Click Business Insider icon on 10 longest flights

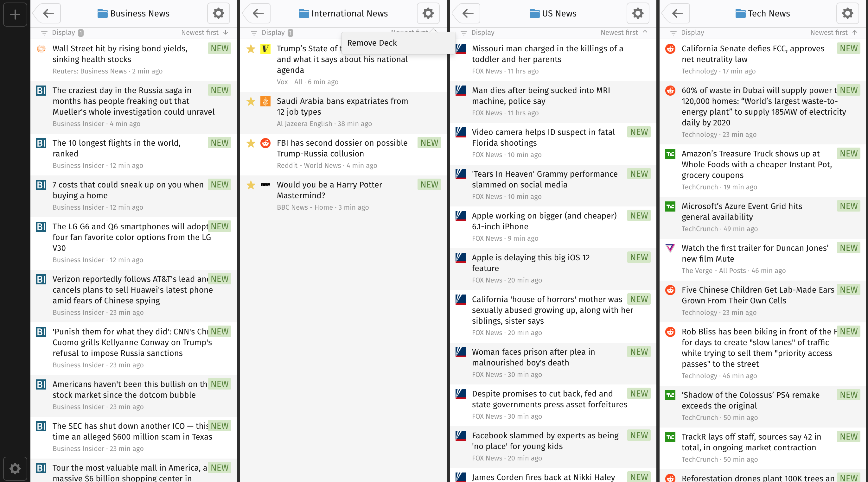pos(41,143)
